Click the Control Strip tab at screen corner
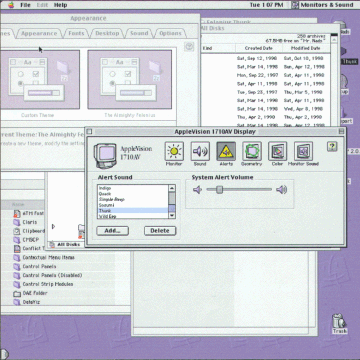 pos(4,354)
